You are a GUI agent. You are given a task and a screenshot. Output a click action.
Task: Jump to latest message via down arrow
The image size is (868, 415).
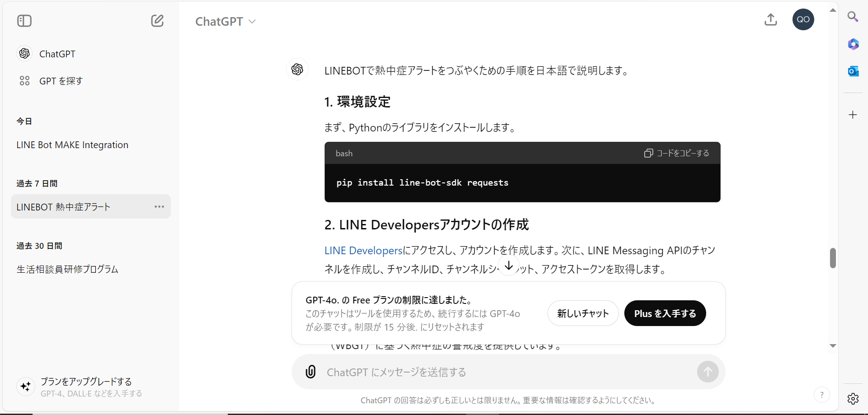click(x=509, y=266)
